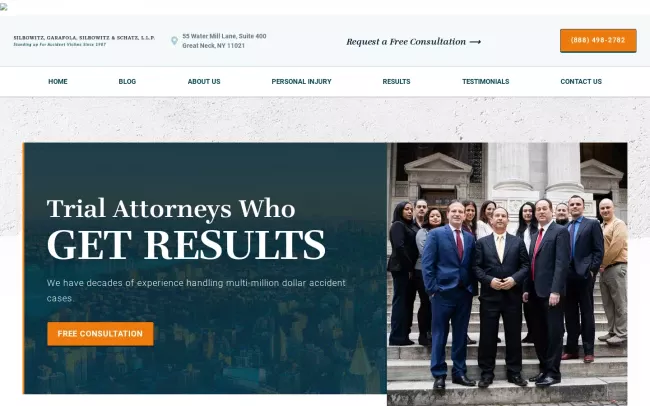Click the Trial Attorneys Who heading

point(171,209)
